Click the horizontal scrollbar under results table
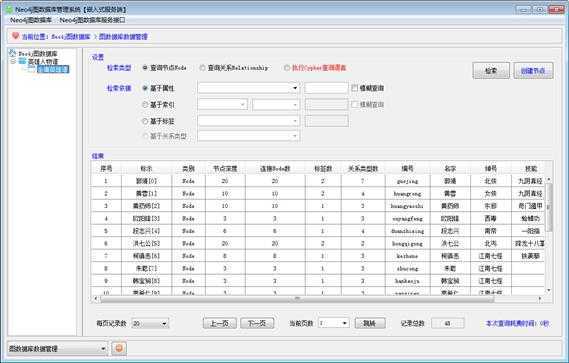Screen dimensions: 569x363 tap(297, 299)
